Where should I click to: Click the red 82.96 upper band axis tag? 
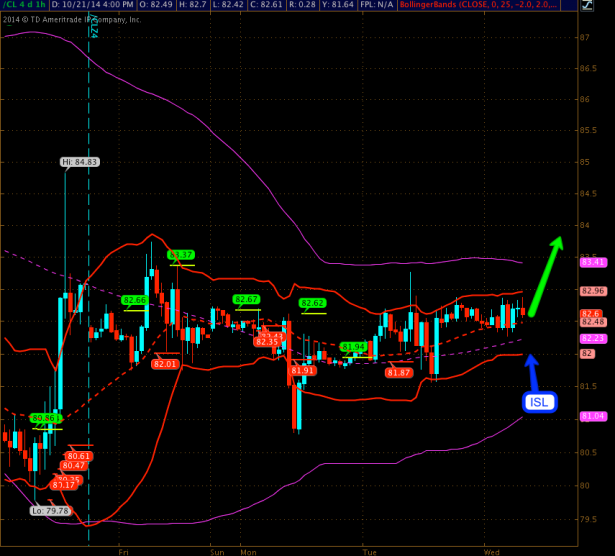(592, 291)
